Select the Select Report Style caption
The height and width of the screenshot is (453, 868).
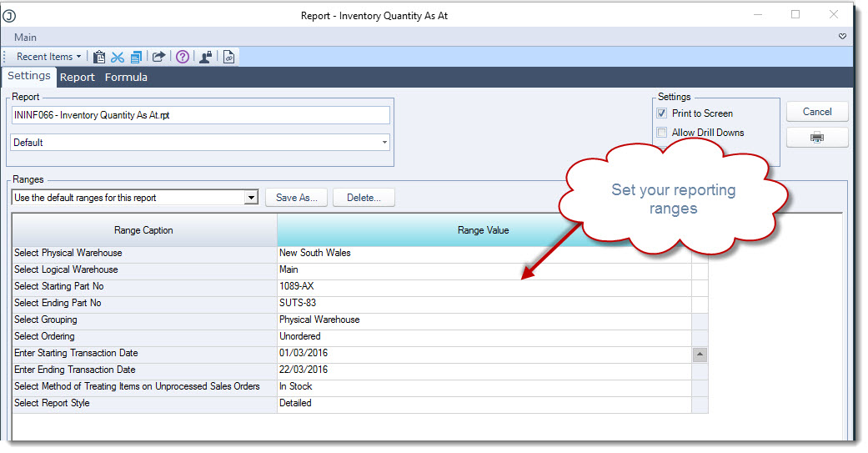click(144, 403)
